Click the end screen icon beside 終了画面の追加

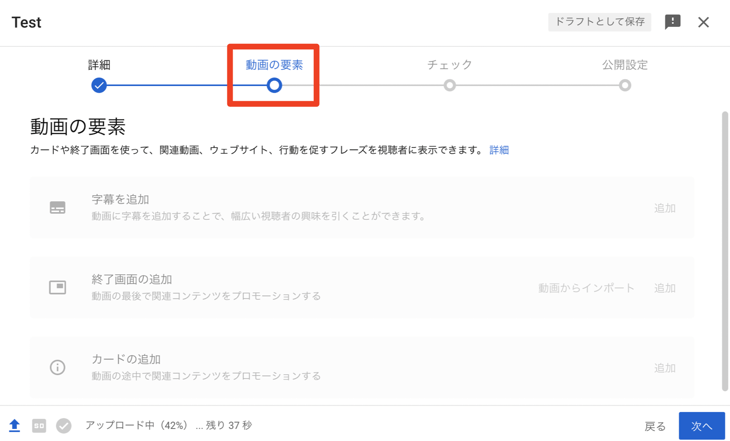58,288
